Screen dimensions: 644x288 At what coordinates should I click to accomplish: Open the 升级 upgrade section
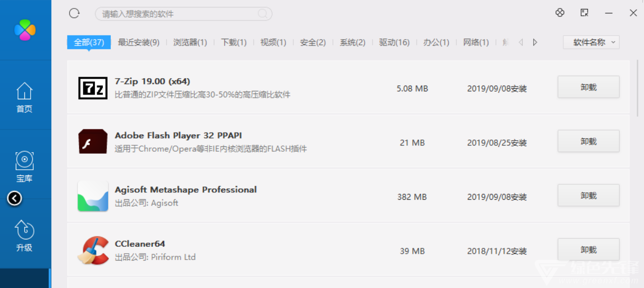coord(24,236)
